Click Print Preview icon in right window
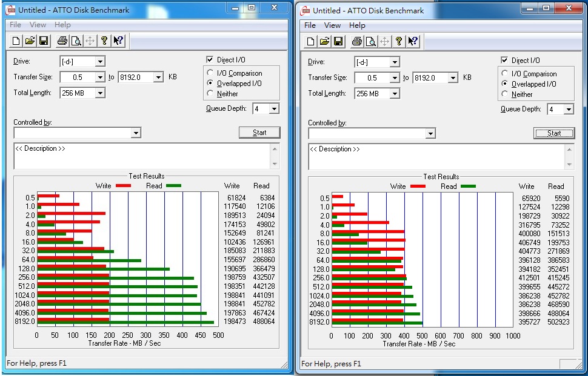Viewport: 588px width, 376px height. [371, 41]
